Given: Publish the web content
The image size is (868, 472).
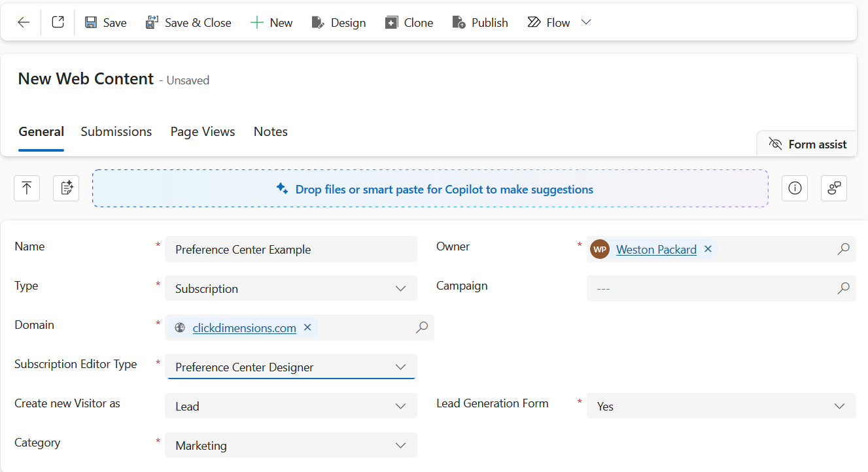Looking at the screenshot, I should click(480, 22).
